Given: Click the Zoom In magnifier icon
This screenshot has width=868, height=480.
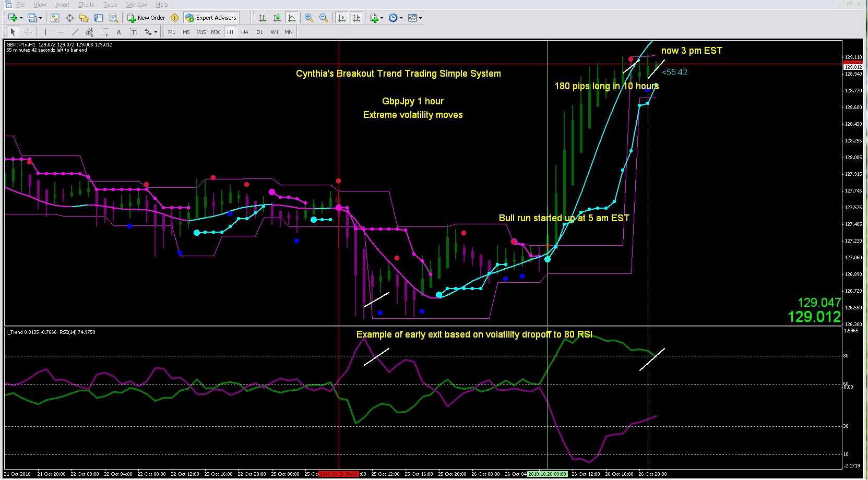Looking at the screenshot, I should click(309, 18).
